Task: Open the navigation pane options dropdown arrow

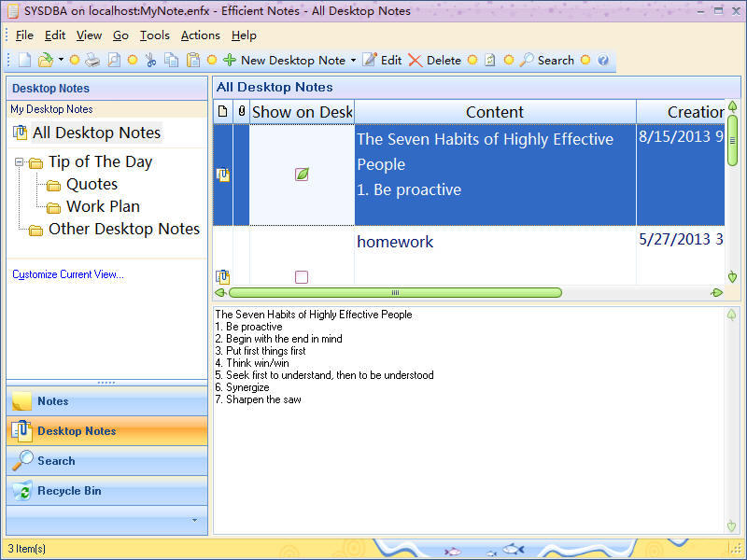Action: coord(194,520)
